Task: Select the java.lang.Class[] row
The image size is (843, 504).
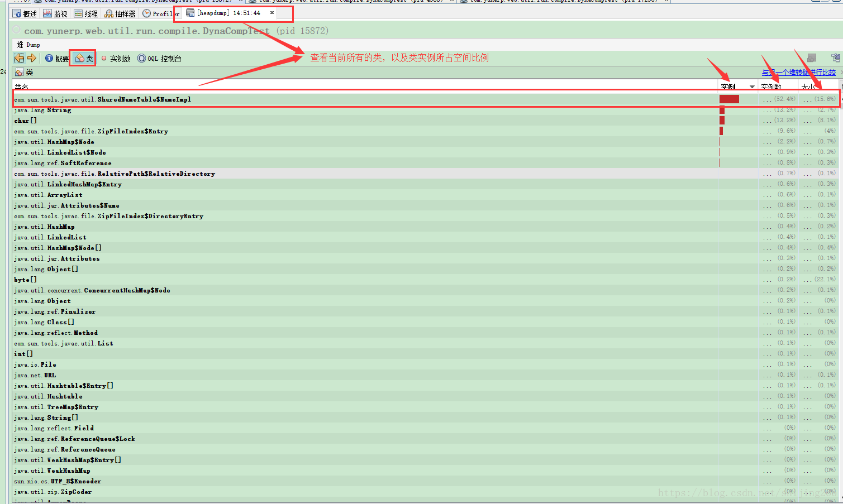Action: pyautogui.click(x=426, y=322)
